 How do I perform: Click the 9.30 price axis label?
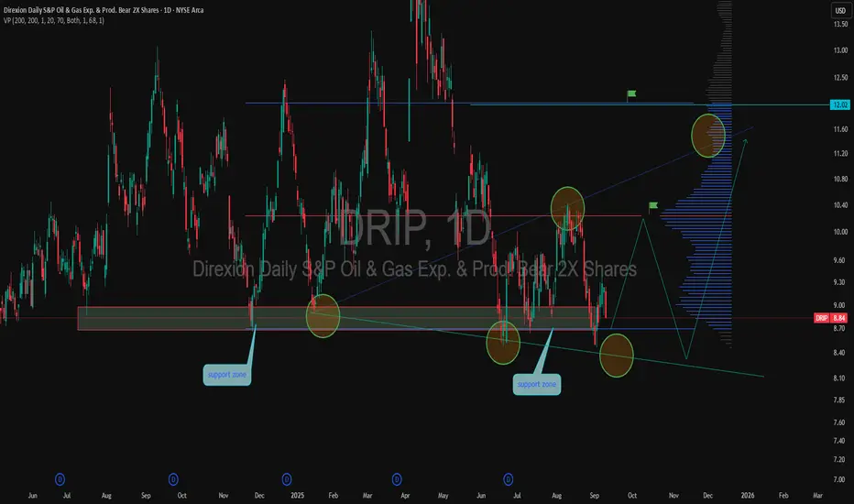[840, 282]
